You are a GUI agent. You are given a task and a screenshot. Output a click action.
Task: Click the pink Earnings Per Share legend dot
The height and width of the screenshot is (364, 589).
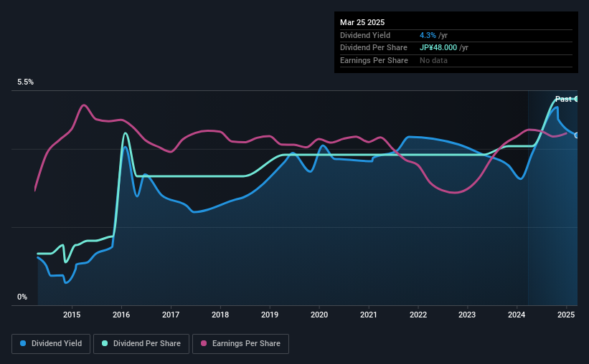(203, 343)
